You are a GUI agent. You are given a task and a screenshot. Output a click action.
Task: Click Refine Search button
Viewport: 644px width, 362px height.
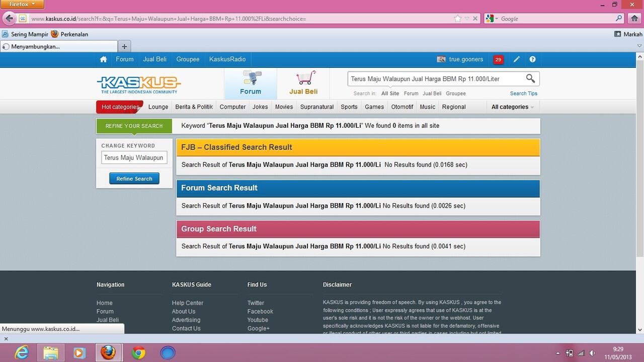click(x=134, y=178)
